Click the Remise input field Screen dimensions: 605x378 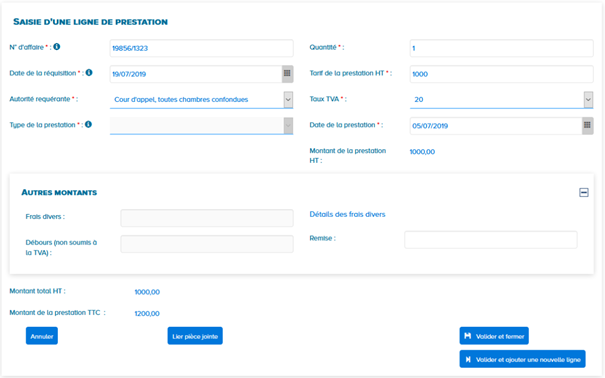coord(491,240)
